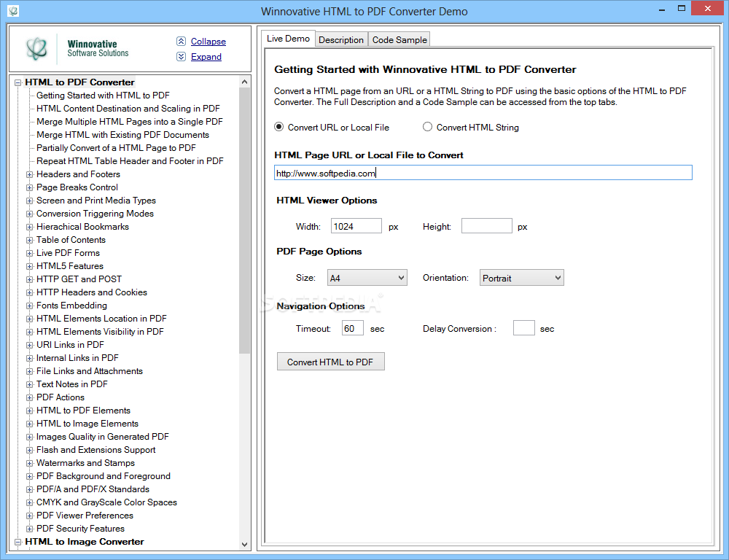
Task: Minimize the Winnovative demo window
Action: coord(662,8)
